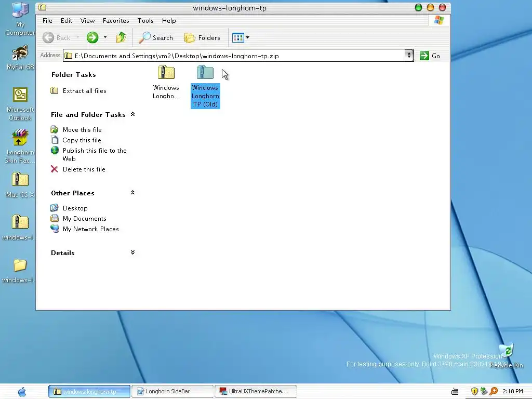Click the security shield tray icon

tap(474, 392)
